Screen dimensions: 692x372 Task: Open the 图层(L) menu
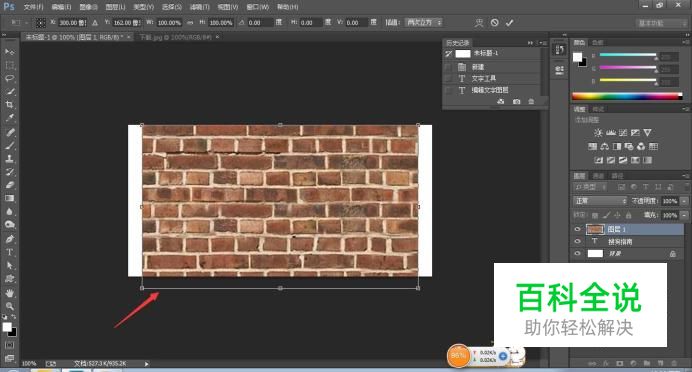coord(115,7)
